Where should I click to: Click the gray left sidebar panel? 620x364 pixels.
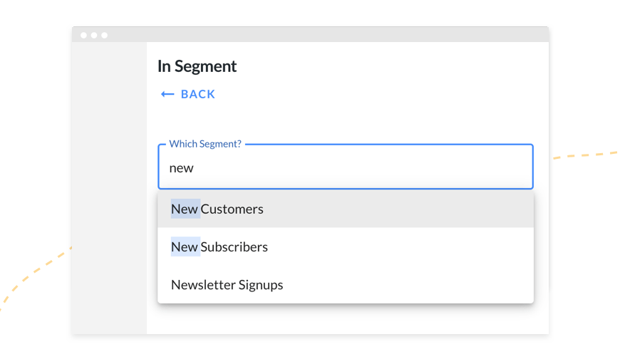point(109,188)
